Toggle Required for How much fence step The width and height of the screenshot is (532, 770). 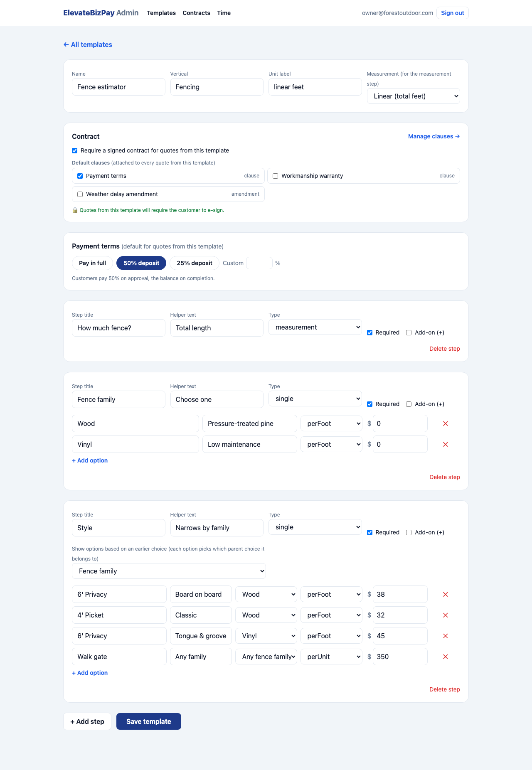370,332
